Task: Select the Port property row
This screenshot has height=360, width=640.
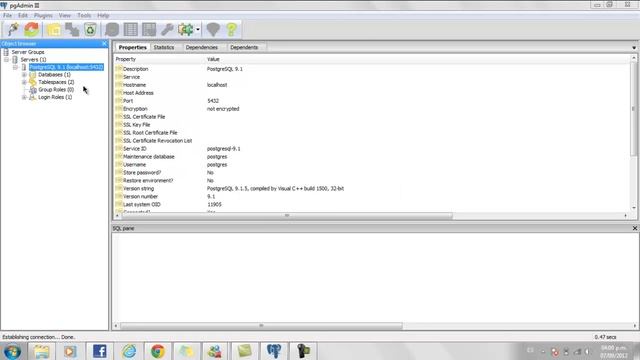Action: pyautogui.click(x=372, y=101)
